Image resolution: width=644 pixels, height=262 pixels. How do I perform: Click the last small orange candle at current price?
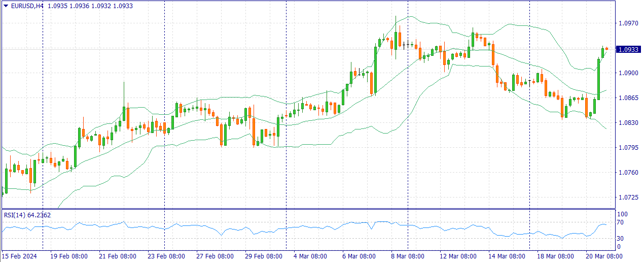pyautogui.click(x=606, y=48)
